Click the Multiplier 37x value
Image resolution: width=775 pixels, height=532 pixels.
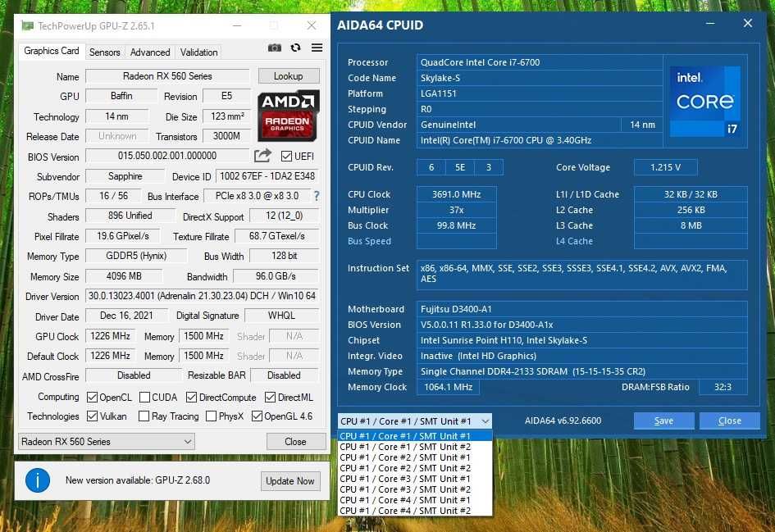click(x=457, y=210)
